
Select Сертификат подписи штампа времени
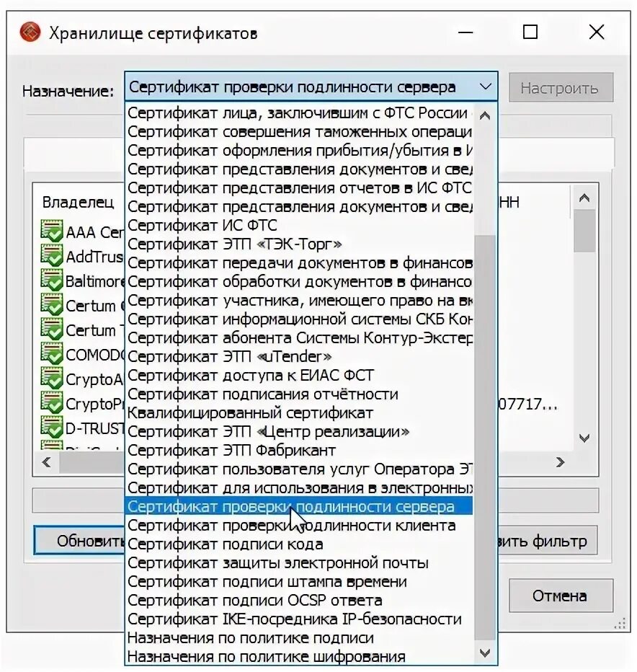tap(300, 582)
